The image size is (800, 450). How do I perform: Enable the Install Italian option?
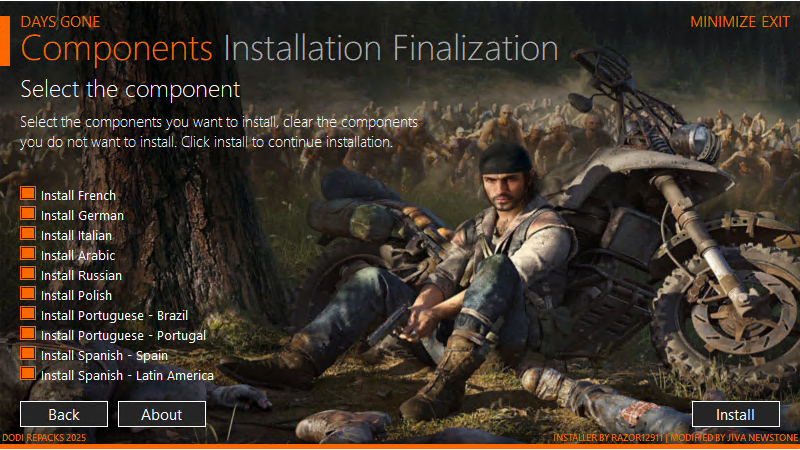point(28,233)
